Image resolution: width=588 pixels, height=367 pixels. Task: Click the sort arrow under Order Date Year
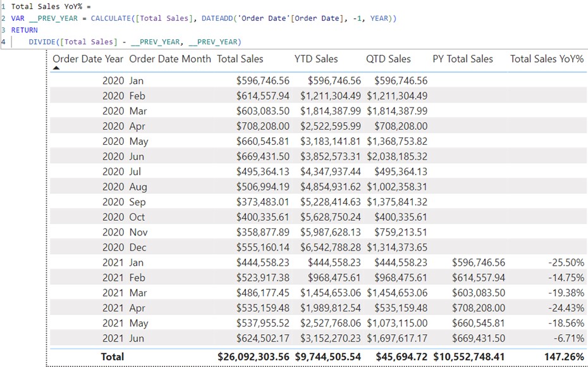pyautogui.click(x=56, y=68)
